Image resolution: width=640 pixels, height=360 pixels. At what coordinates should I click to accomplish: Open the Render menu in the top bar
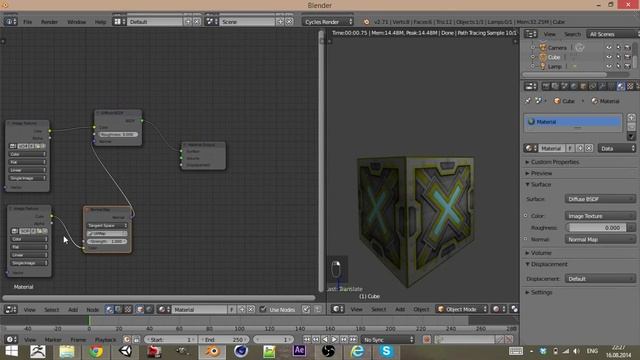click(49, 22)
